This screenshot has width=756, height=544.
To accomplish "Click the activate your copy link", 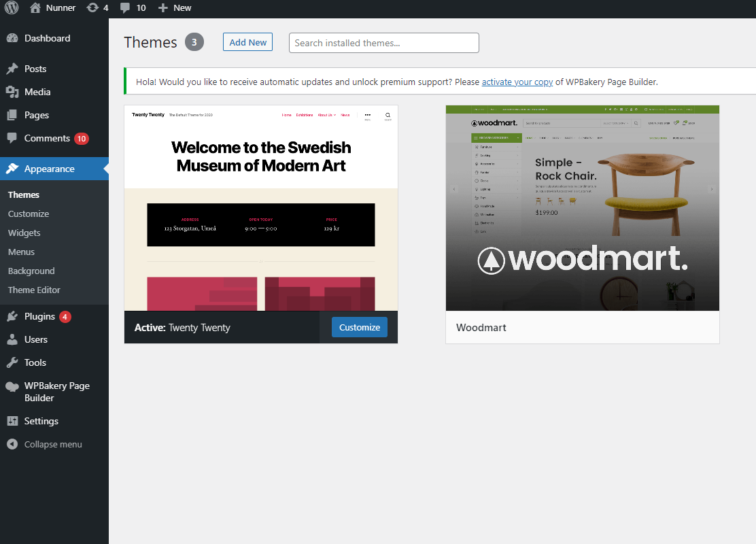I will 517,82.
